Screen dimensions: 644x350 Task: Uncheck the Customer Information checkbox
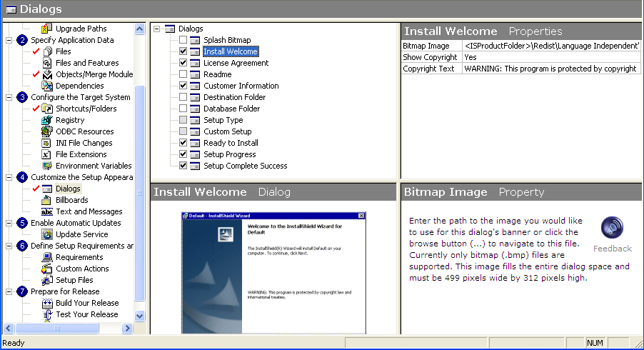[183, 86]
